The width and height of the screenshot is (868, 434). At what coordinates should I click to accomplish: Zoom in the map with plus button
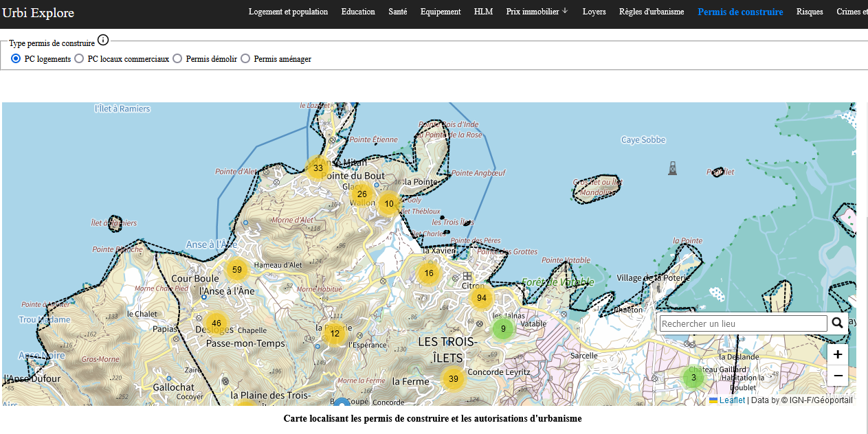click(x=837, y=354)
